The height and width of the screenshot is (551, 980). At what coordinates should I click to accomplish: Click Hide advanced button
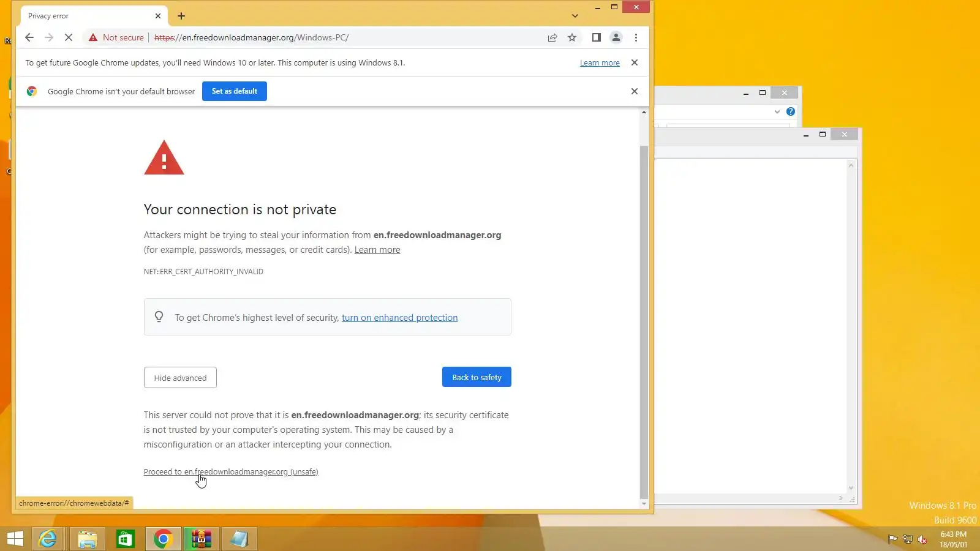[180, 378]
